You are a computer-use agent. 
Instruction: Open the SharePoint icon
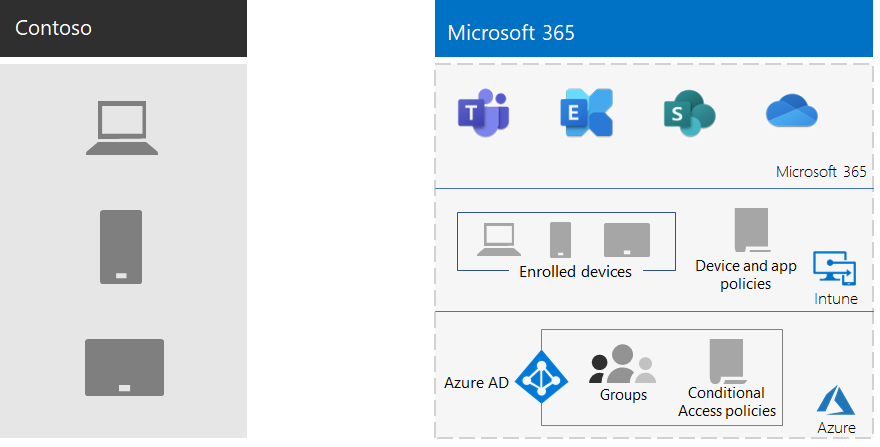pos(689,113)
